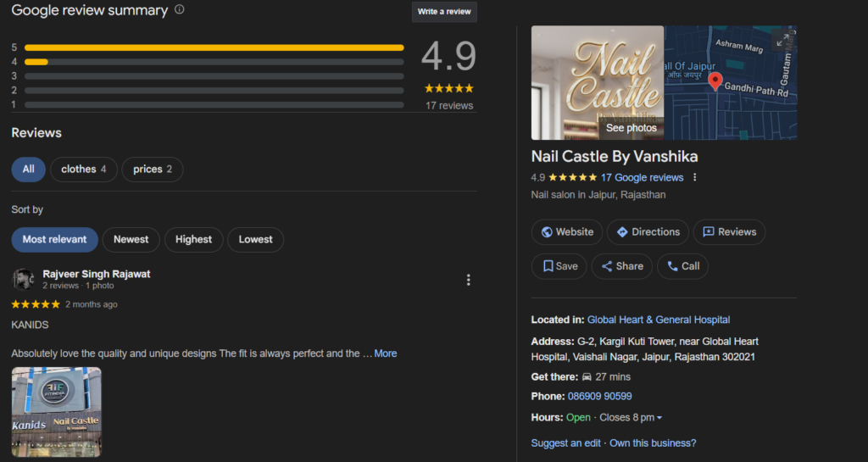Open the 17 Google reviews link
The width and height of the screenshot is (868, 462).
coord(642,178)
